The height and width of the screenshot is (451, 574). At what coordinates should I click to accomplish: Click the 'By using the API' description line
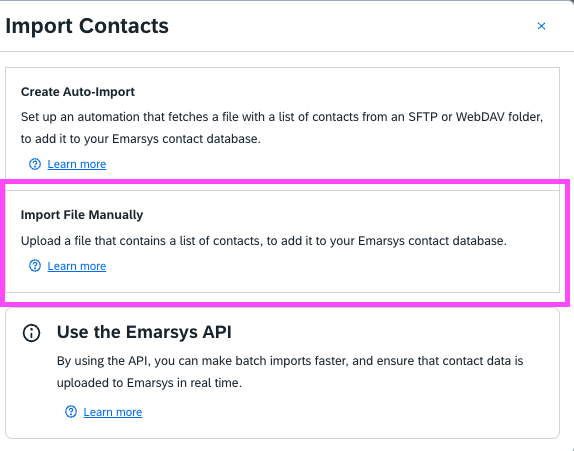click(x=290, y=361)
